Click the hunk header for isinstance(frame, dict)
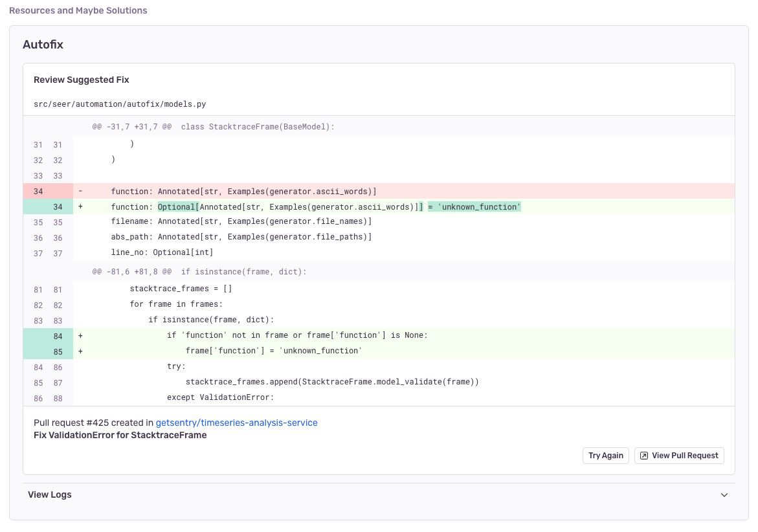 pyautogui.click(x=199, y=272)
